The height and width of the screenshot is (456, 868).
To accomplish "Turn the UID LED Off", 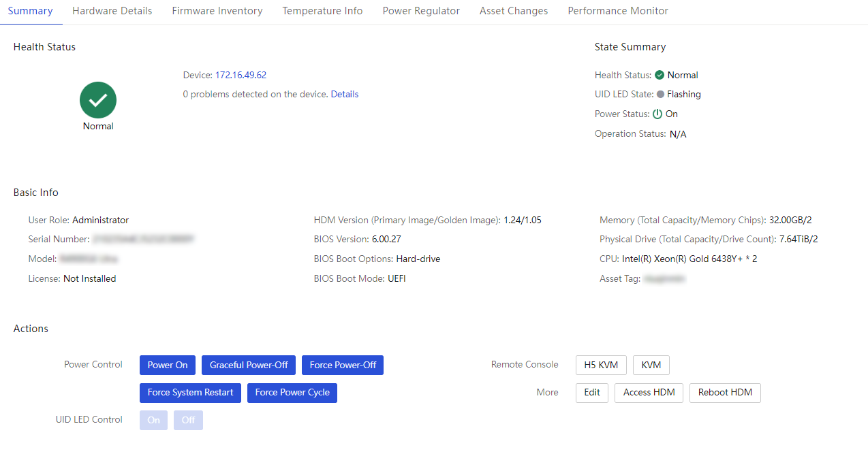I will pyautogui.click(x=188, y=420).
